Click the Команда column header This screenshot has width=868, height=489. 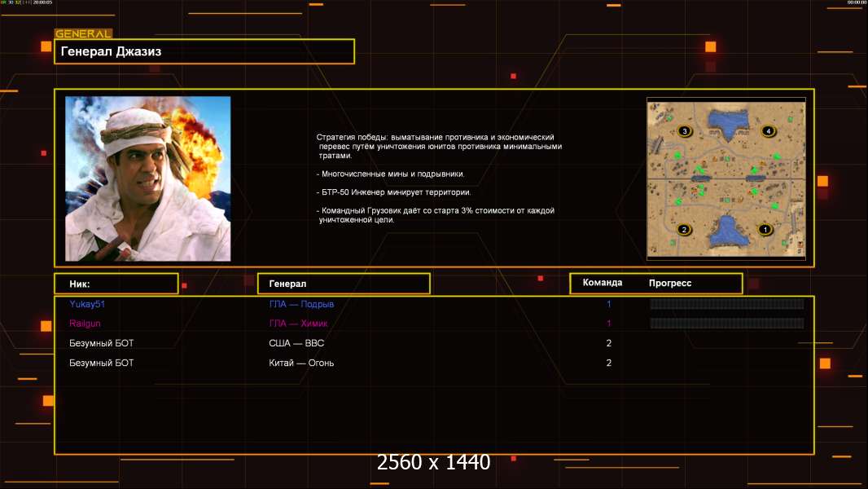603,283
